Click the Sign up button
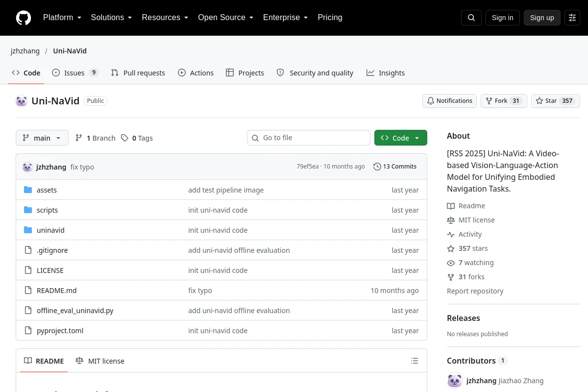The height and width of the screenshot is (392, 588). coord(542,18)
